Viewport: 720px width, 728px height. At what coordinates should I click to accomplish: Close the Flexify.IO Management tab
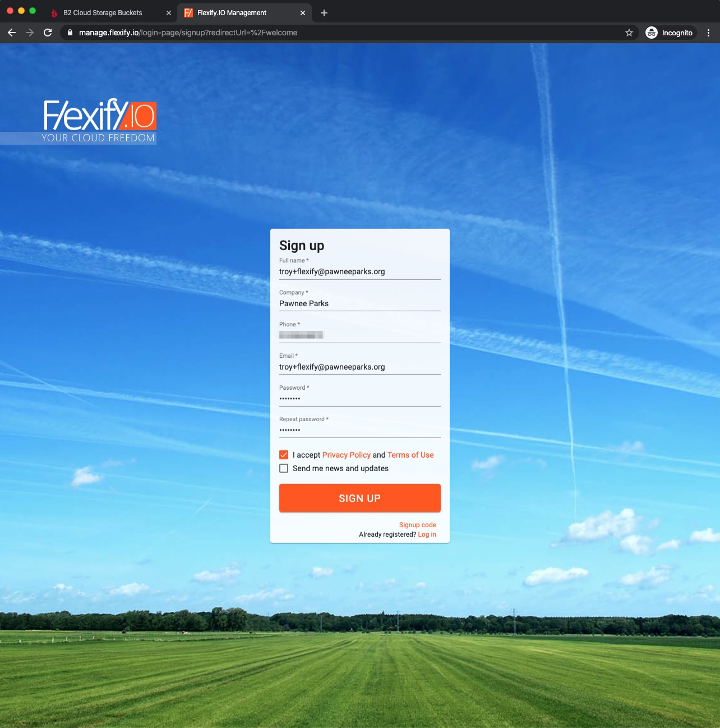(x=303, y=12)
